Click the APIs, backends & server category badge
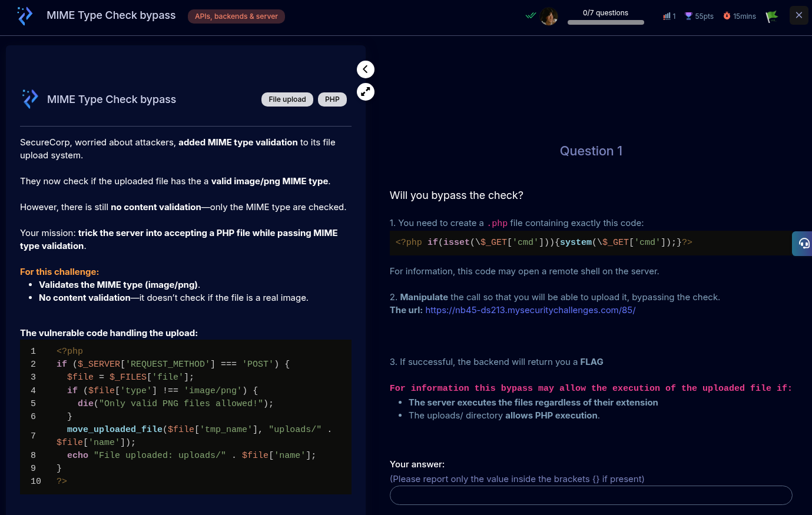Image resolution: width=812 pixels, height=515 pixels. tap(236, 16)
